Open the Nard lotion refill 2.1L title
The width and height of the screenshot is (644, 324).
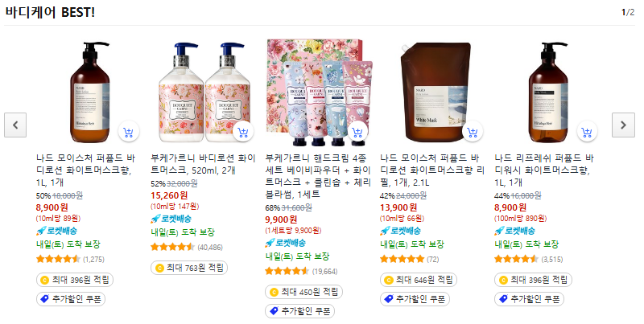[432, 170]
